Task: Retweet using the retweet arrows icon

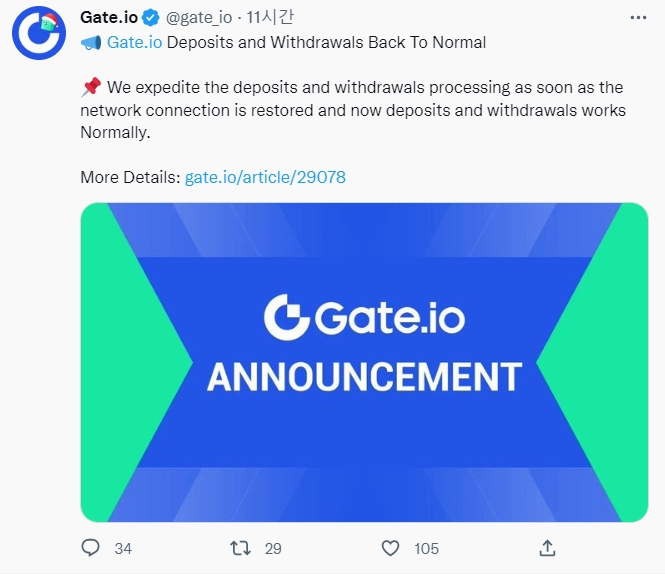Action: tap(239, 548)
